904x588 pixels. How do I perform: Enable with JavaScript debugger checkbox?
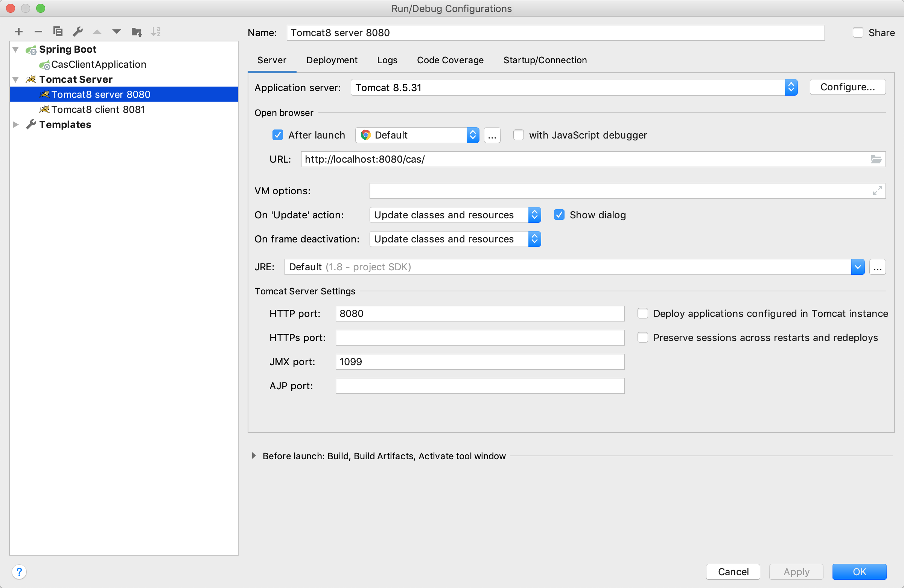pyautogui.click(x=518, y=135)
